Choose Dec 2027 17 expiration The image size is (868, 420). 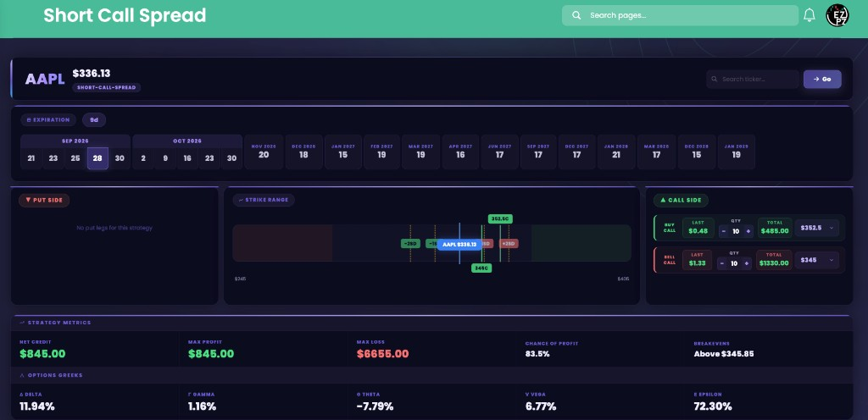tap(576, 152)
